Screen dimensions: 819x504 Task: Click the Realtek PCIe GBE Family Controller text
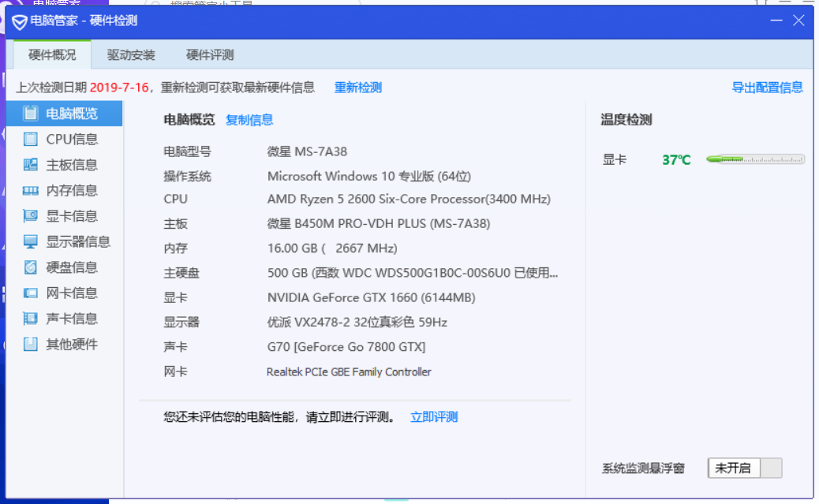click(x=349, y=371)
